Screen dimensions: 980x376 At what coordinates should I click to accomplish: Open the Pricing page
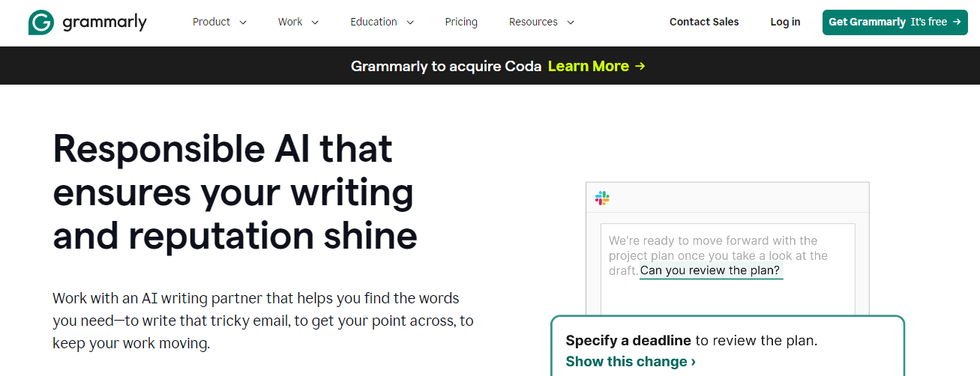click(461, 22)
